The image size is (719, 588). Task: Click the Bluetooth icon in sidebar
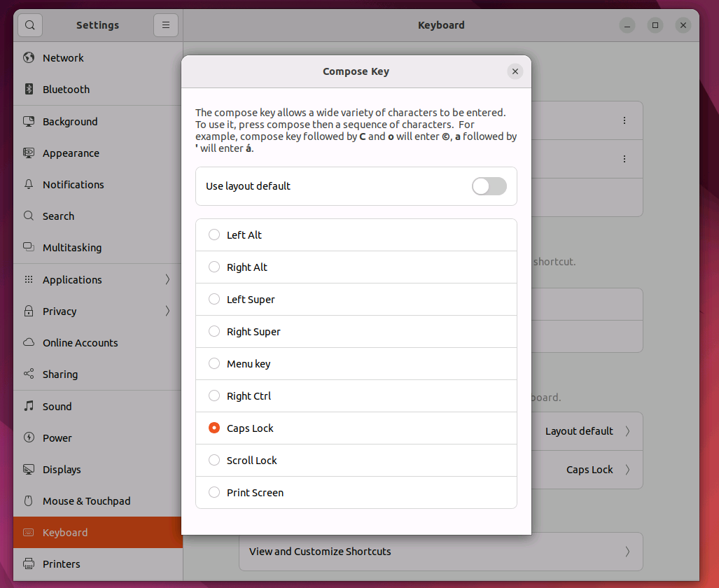click(x=29, y=89)
